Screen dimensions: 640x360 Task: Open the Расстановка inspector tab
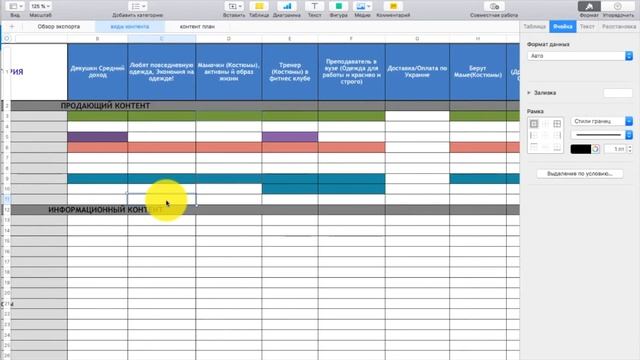click(619, 27)
